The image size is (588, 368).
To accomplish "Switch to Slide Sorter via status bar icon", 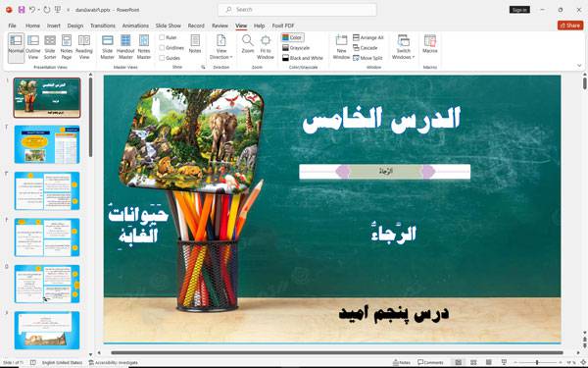I will (473, 362).
